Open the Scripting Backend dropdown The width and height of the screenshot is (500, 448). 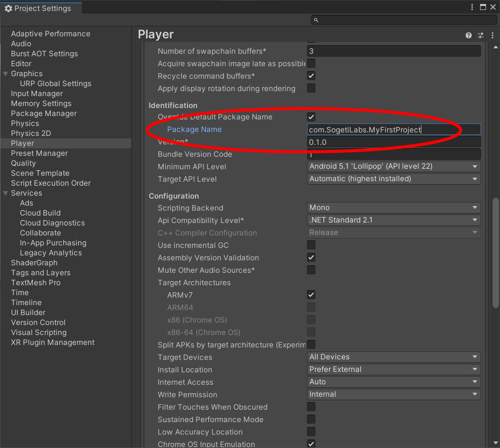click(x=394, y=208)
